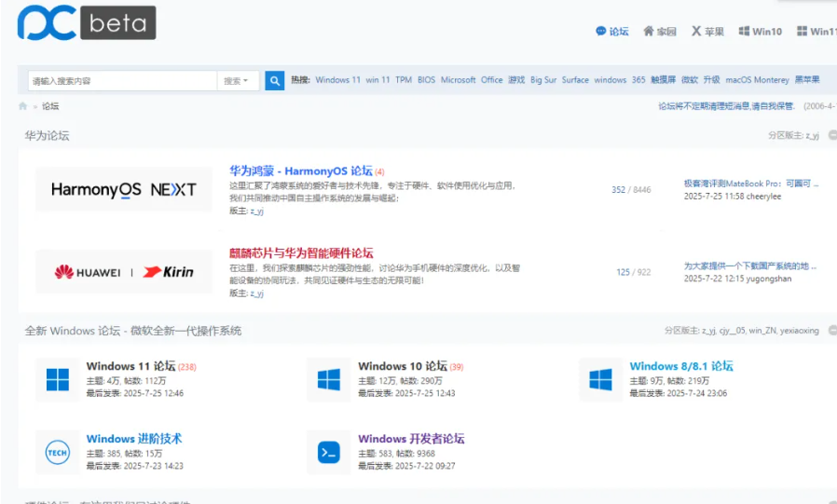Click the home icon in breadcrumb

22,106
